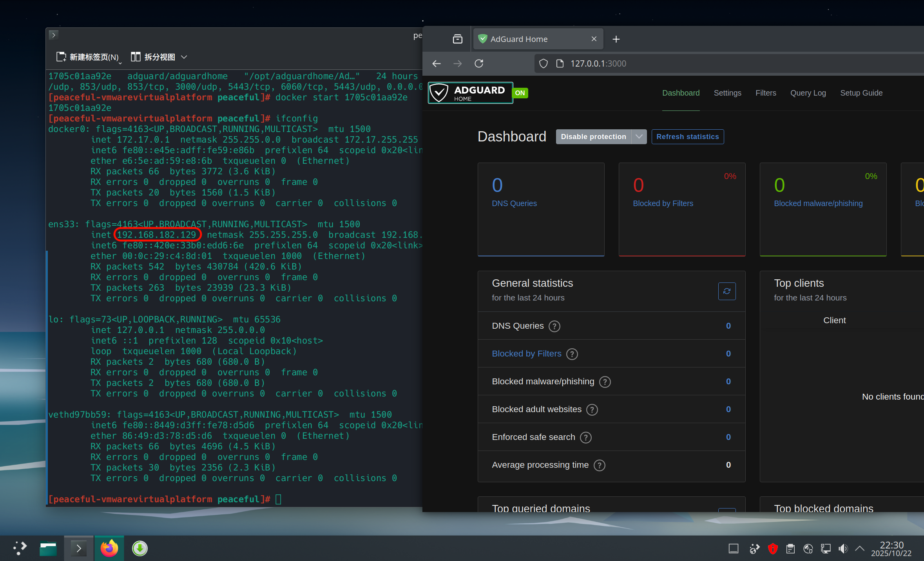Click 新建标签页 new tab in terminal

point(88,57)
